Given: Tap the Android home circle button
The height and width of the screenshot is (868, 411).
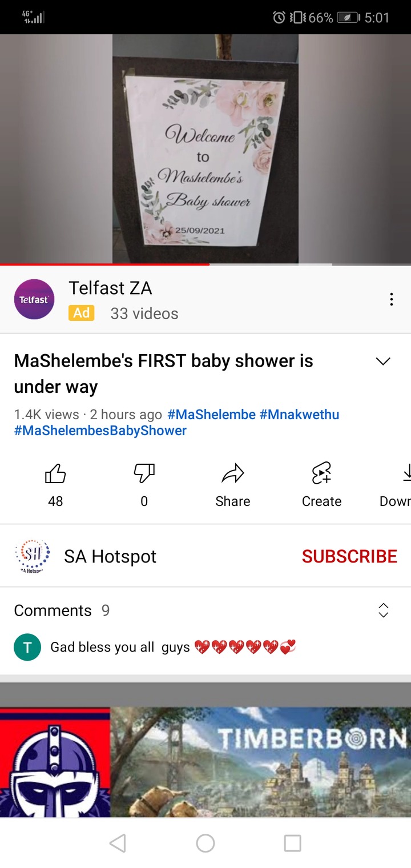Looking at the screenshot, I should (x=205, y=843).
